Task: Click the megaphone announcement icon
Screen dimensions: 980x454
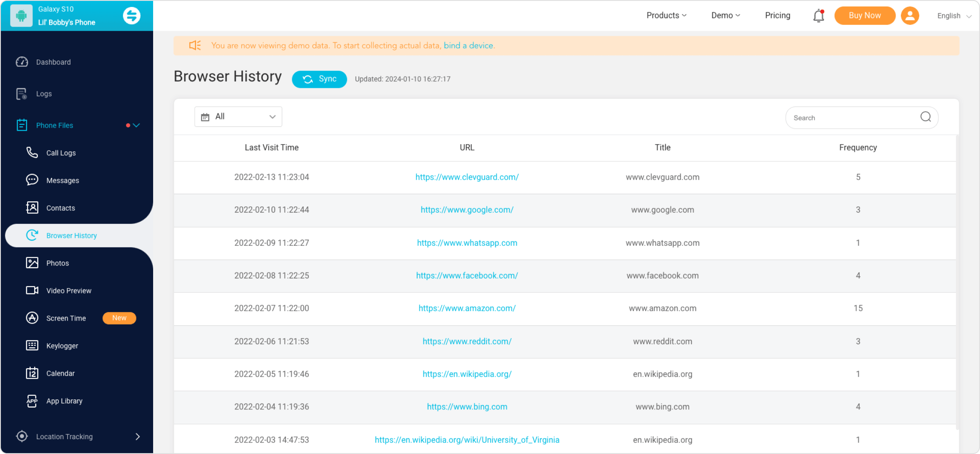Action: coord(195,45)
